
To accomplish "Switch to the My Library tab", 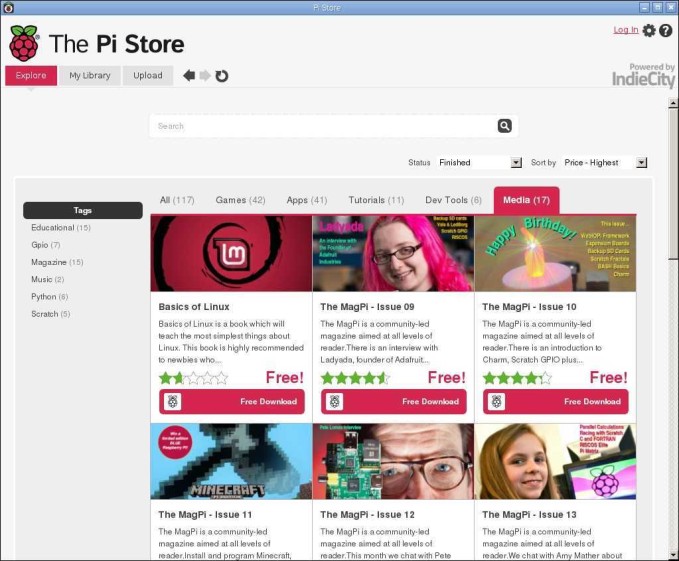I will point(90,75).
